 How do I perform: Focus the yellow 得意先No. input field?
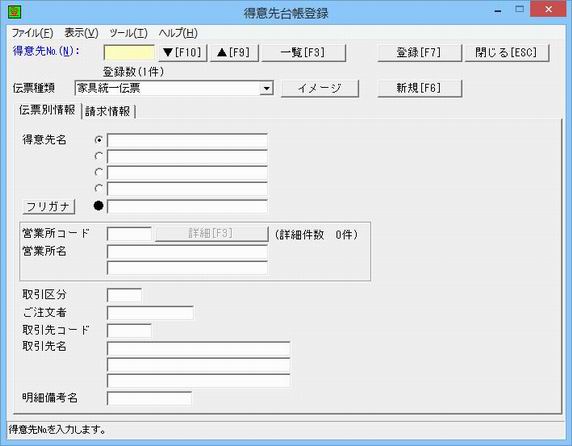pos(129,53)
